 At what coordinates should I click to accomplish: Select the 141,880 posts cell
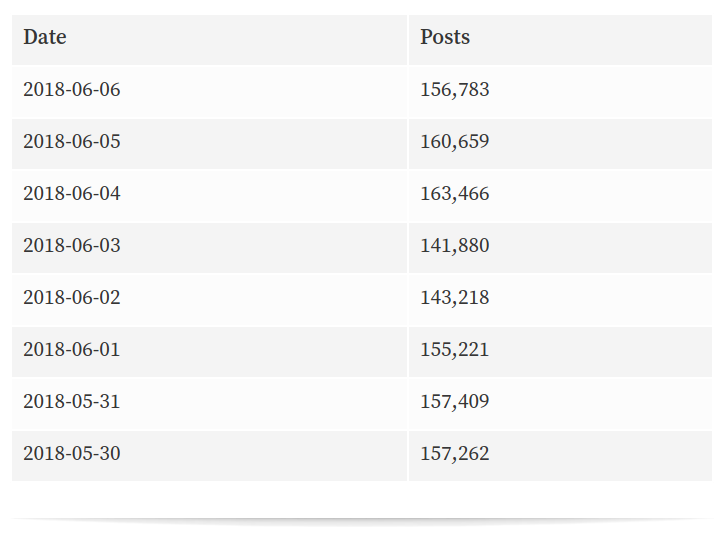coord(560,248)
